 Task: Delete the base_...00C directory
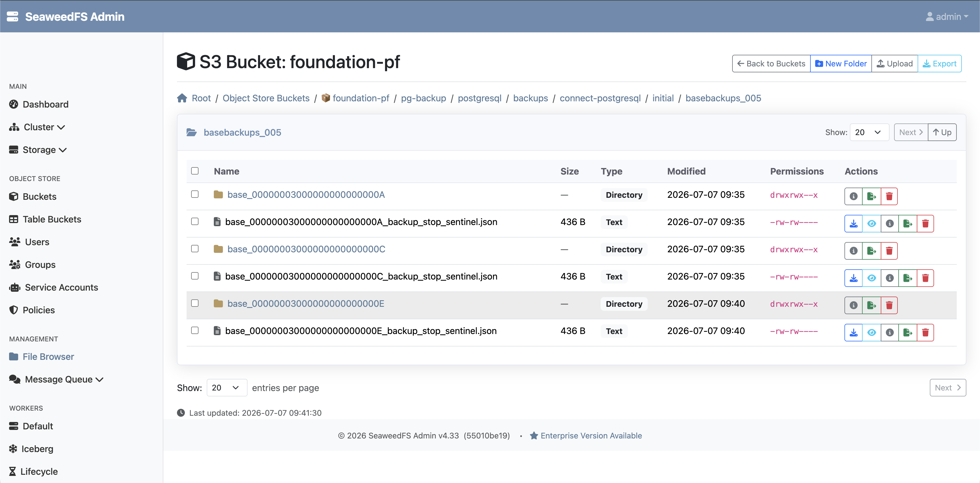[889, 251]
